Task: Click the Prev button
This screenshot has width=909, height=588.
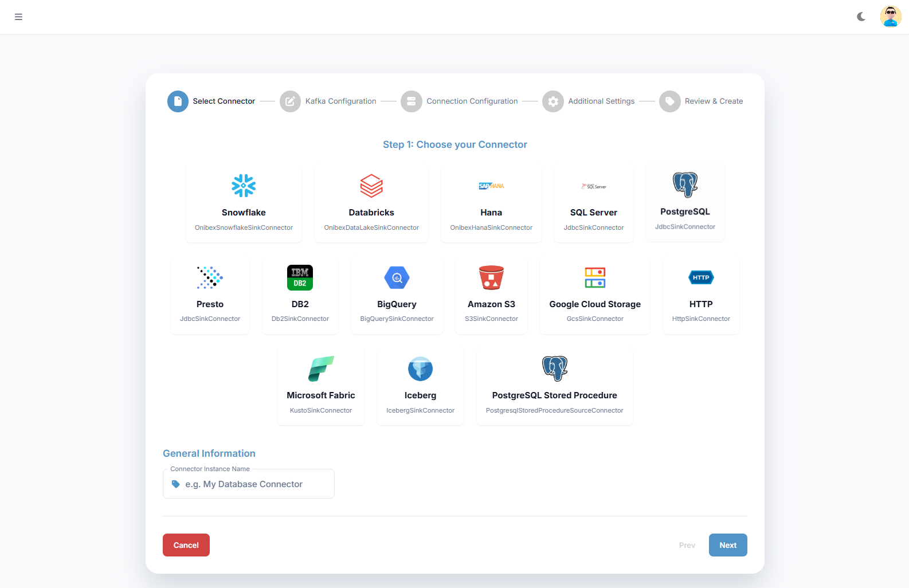Action: pyautogui.click(x=687, y=545)
